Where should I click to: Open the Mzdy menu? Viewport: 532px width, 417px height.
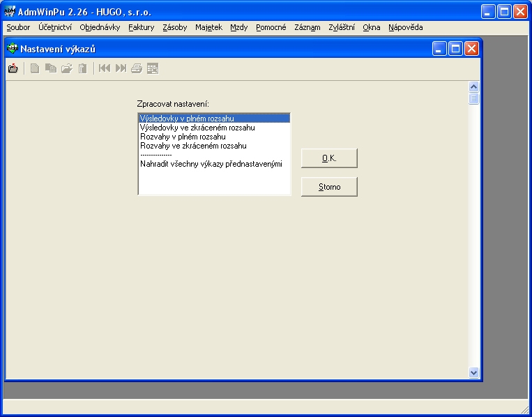point(239,27)
